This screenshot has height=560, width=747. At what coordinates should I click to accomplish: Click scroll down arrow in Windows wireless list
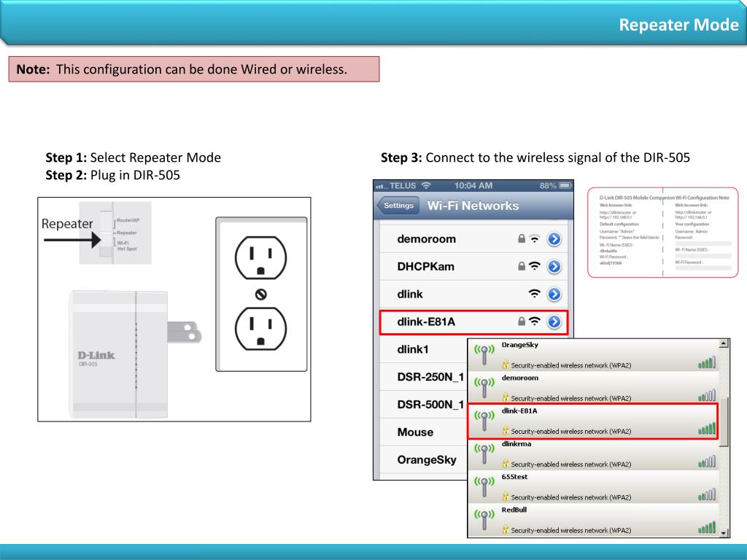tap(724, 532)
